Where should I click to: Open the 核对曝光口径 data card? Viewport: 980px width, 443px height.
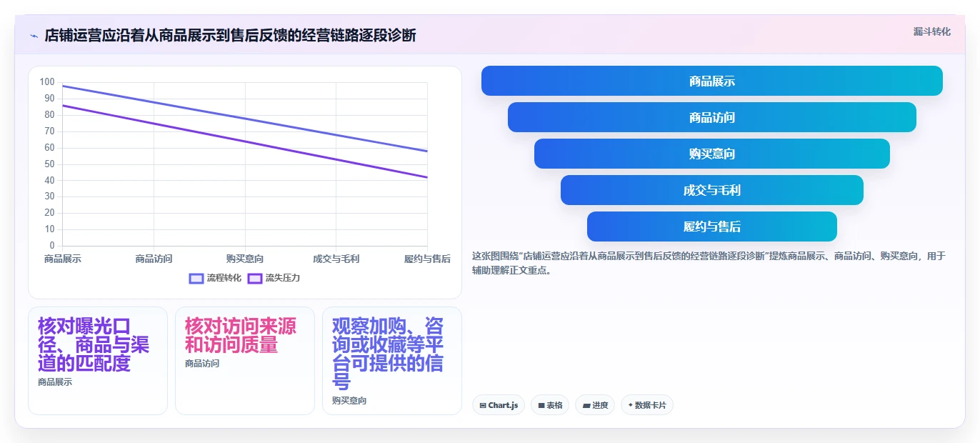(98, 361)
